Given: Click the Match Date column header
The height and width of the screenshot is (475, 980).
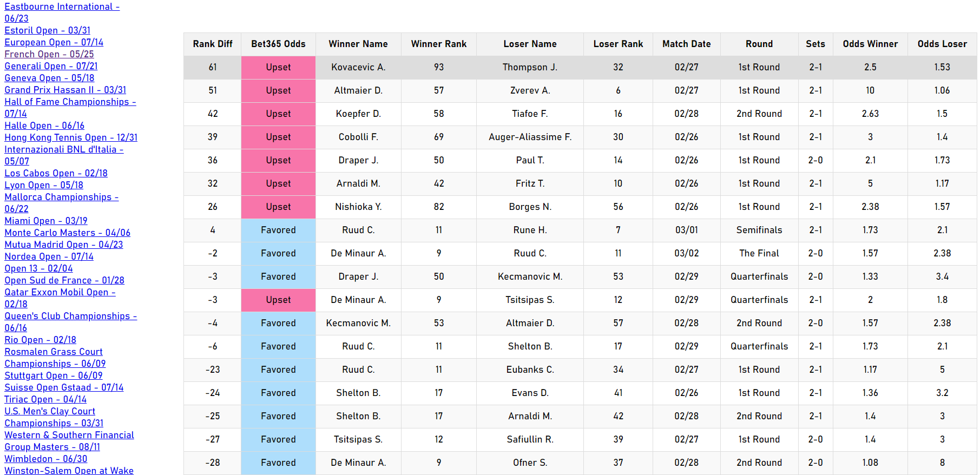Looking at the screenshot, I should [686, 44].
